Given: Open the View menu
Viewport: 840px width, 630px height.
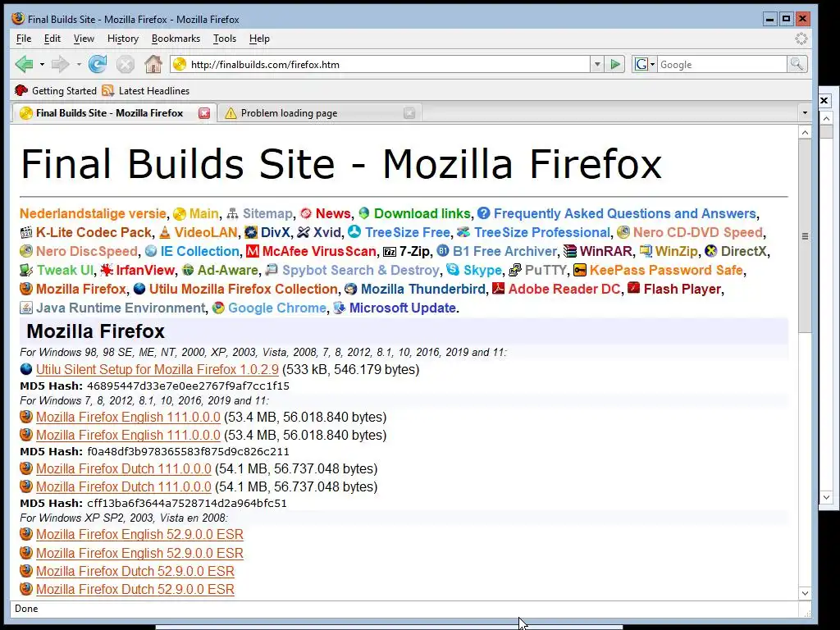Looking at the screenshot, I should click(84, 39).
